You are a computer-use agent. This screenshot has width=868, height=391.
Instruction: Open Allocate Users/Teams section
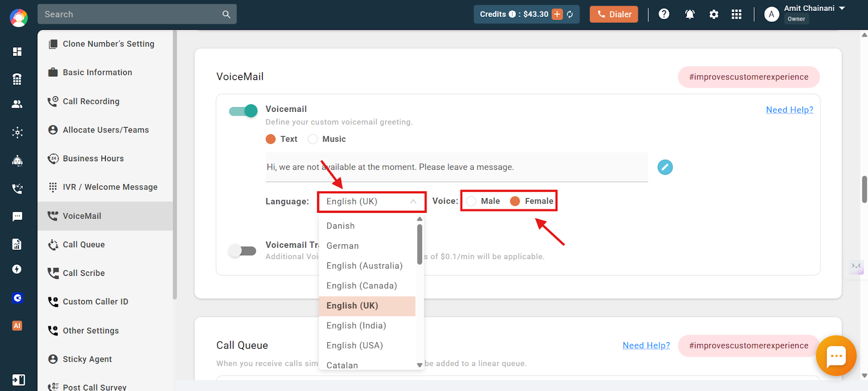tap(105, 130)
